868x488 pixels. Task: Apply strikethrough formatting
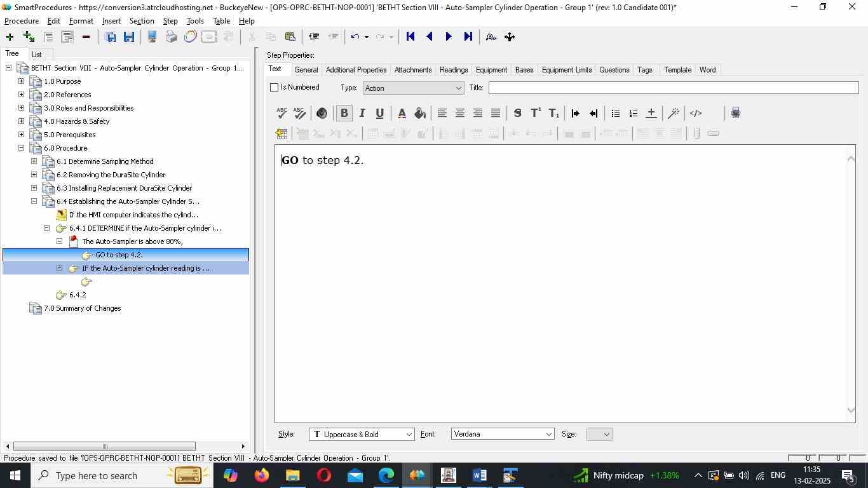pos(517,113)
